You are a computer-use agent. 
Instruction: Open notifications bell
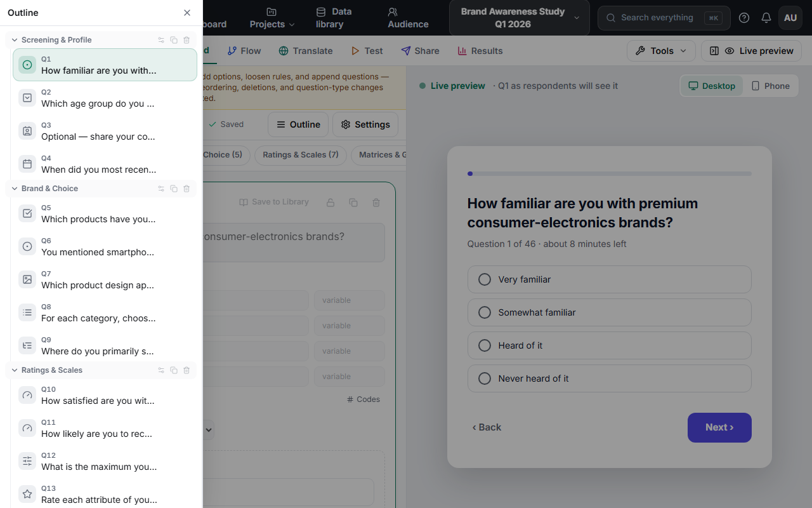point(766,18)
